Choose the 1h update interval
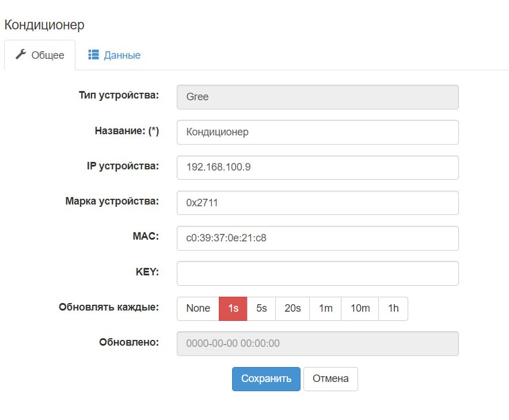 click(393, 308)
